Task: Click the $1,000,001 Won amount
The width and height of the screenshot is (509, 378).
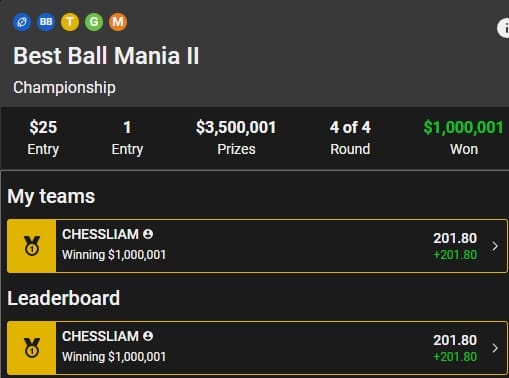Action: [463, 127]
